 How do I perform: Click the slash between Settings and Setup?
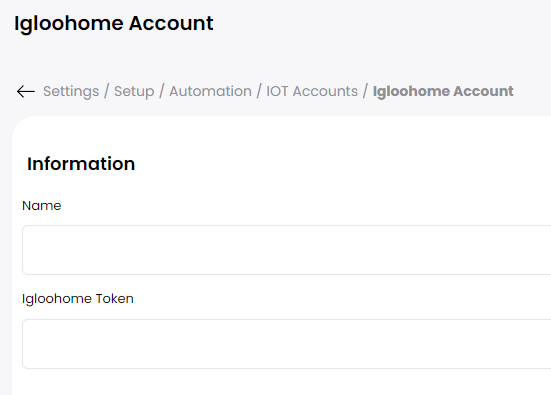106,91
